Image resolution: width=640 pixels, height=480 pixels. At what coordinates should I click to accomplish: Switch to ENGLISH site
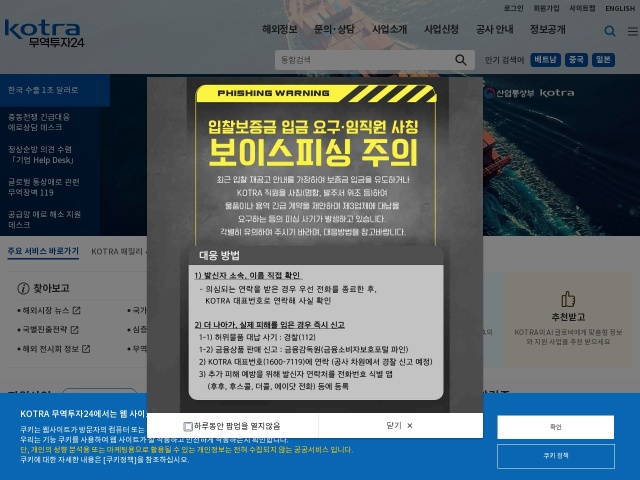(620, 8)
